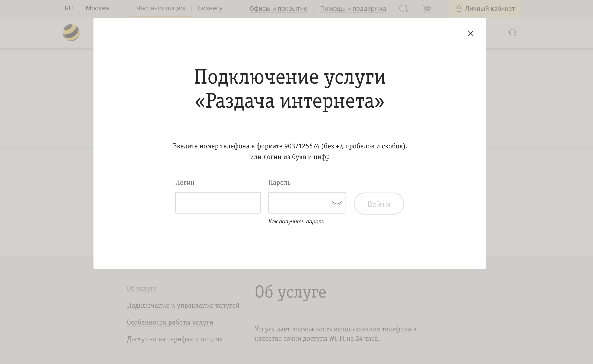
Task: Close the «Раздача интернета» dialog with the X icon
Action: (471, 33)
